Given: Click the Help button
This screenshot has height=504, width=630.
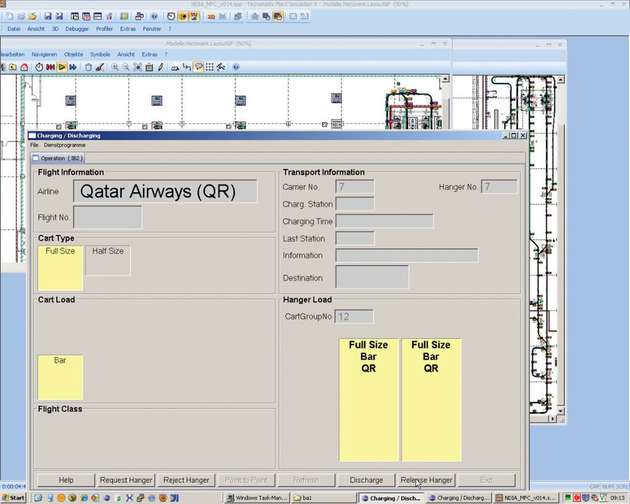Looking at the screenshot, I should [66, 480].
